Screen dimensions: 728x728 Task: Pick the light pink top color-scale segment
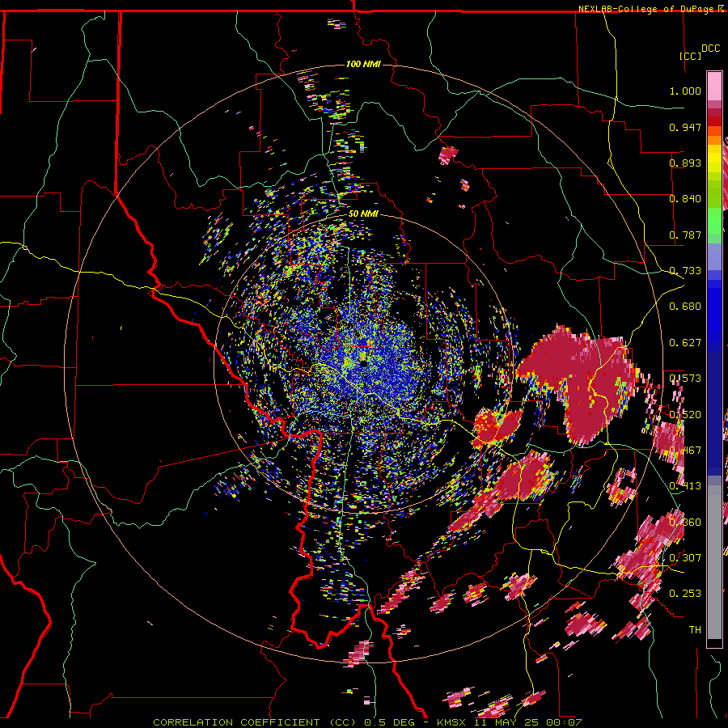point(714,87)
